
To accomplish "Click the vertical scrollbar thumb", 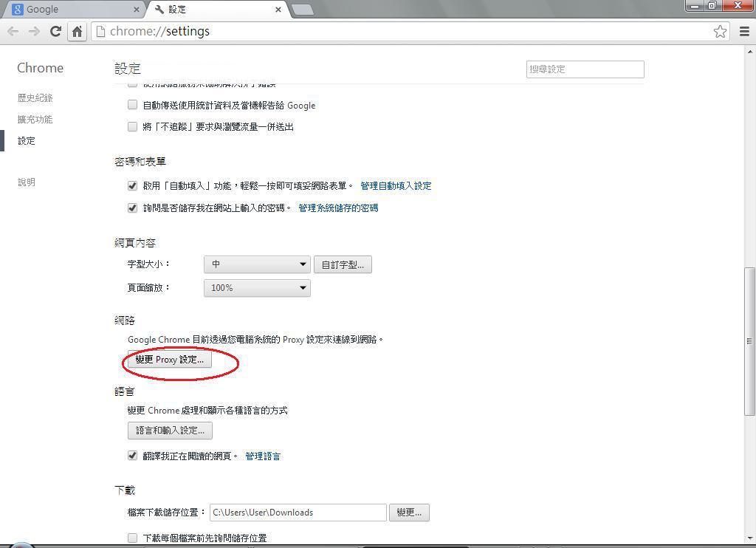I will click(x=749, y=341).
